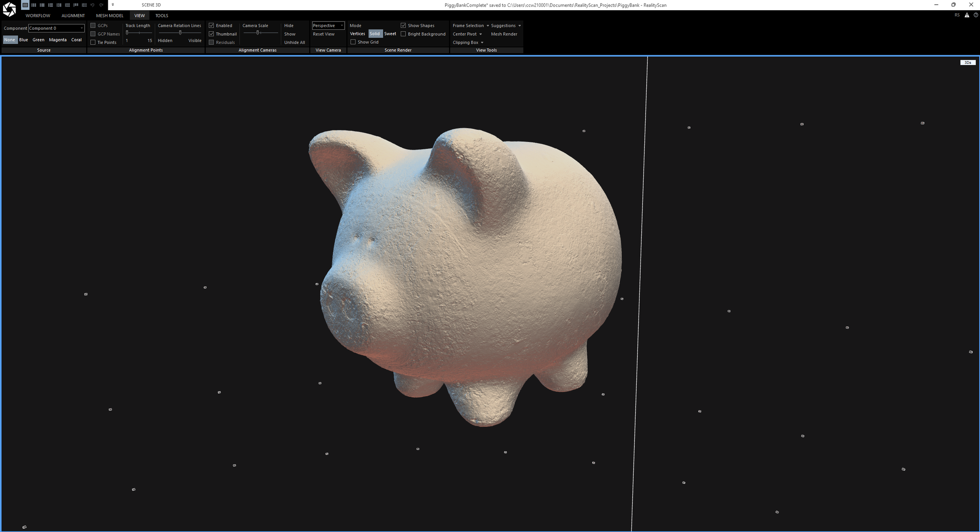
Task: Pick the narrow-left wide-right two-pane layout icon
Action: click(x=42, y=5)
